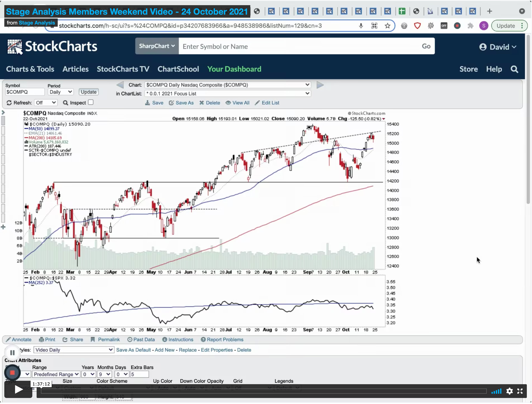
Task: Enter fullscreen on the video player
Action: pyautogui.click(x=520, y=391)
